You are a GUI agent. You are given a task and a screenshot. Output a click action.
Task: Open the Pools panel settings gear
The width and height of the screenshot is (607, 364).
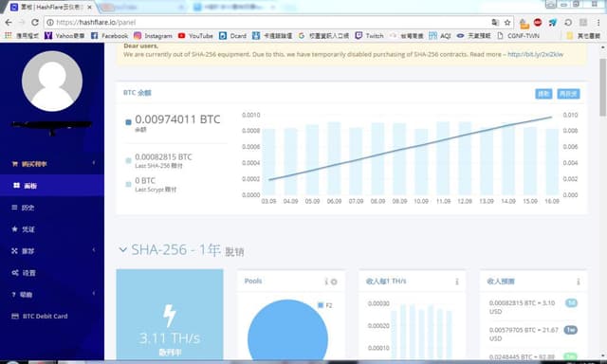tap(334, 282)
